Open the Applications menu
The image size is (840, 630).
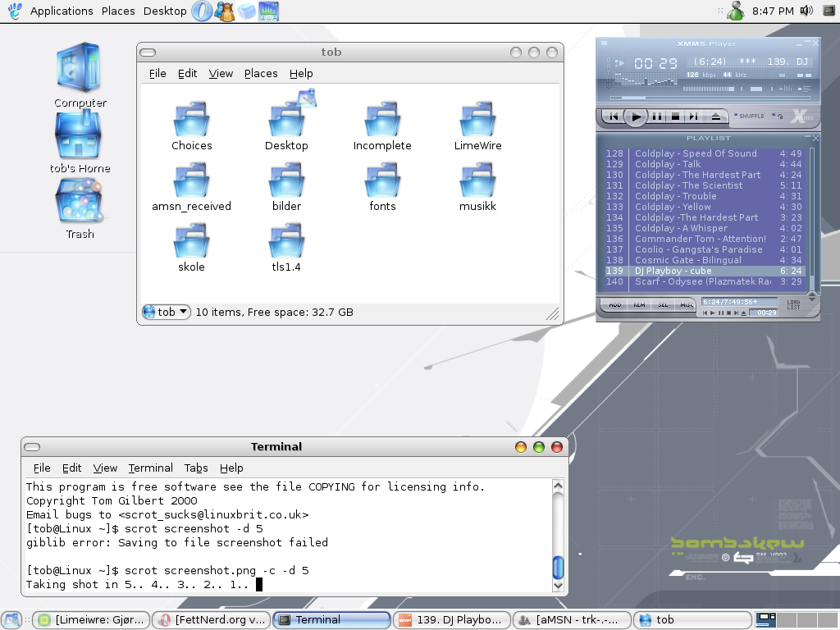[61, 11]
